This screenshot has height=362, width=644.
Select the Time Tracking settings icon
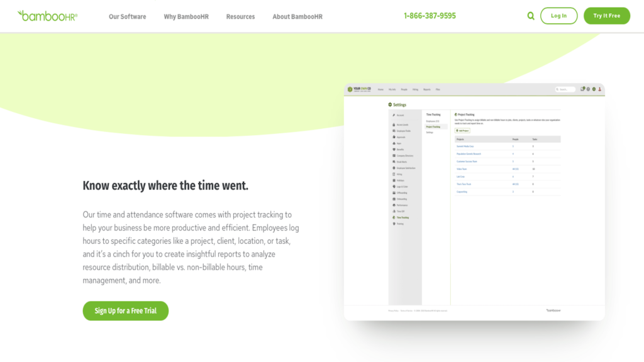click(x=394, y=217)
